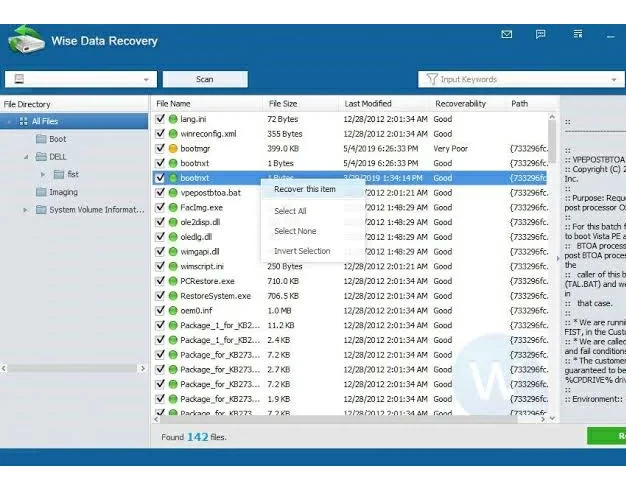Select the All Files tree item
Screen dimensions: 626x490
click(x=74, y=121)
